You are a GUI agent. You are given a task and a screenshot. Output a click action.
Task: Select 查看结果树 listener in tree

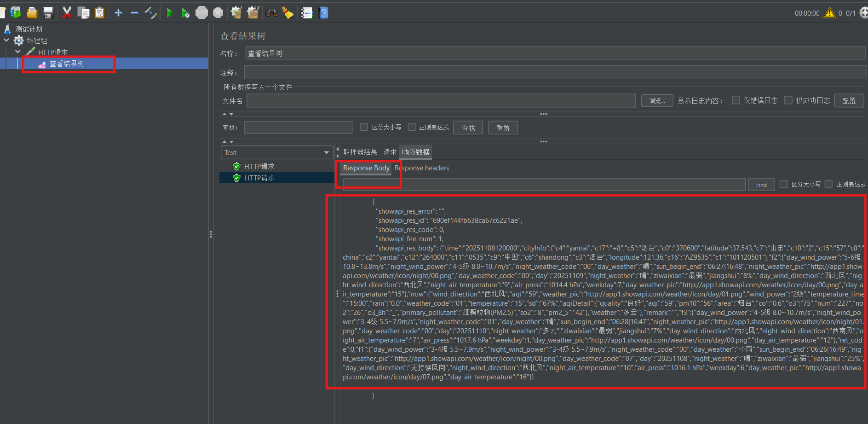67,64
